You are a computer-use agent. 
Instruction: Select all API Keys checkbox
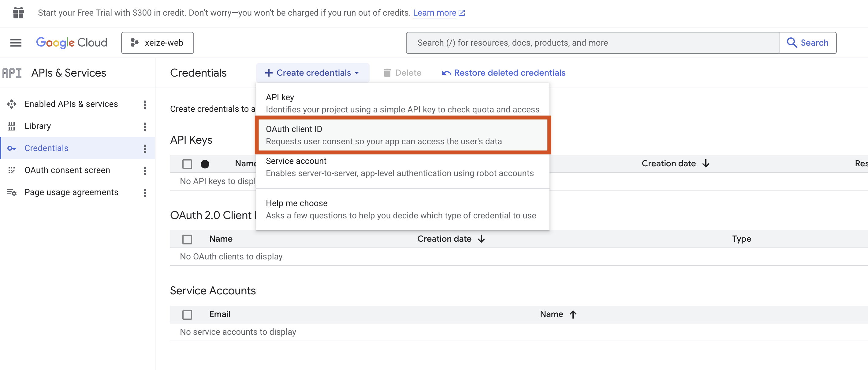(x=187, y=164)
